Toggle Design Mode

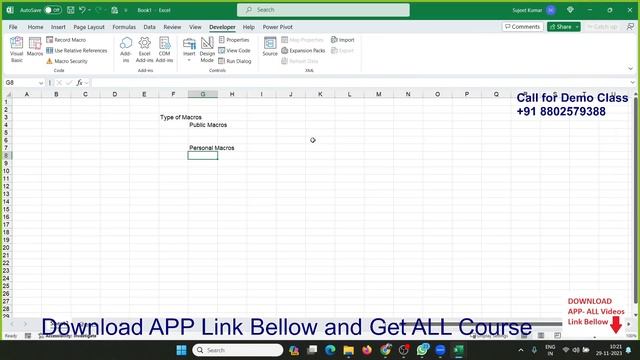(x=207, y=49)
